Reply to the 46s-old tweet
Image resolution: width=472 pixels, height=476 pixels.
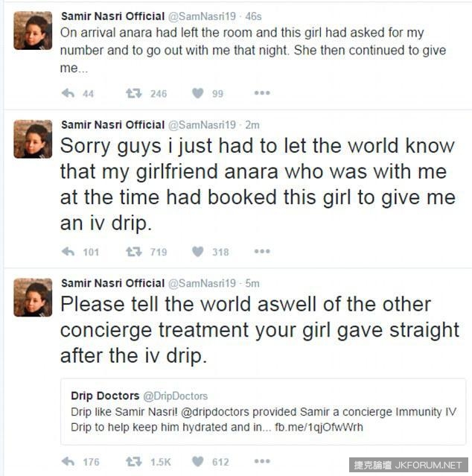click(68, 93)
